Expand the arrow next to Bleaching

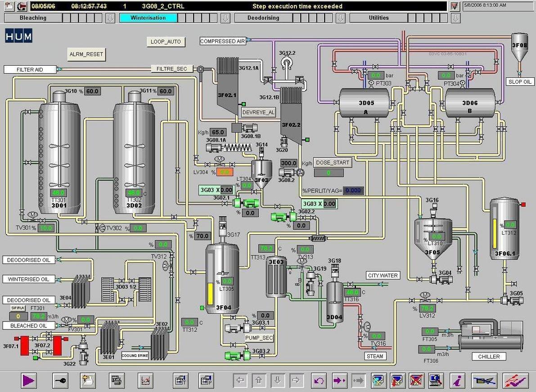110,18
